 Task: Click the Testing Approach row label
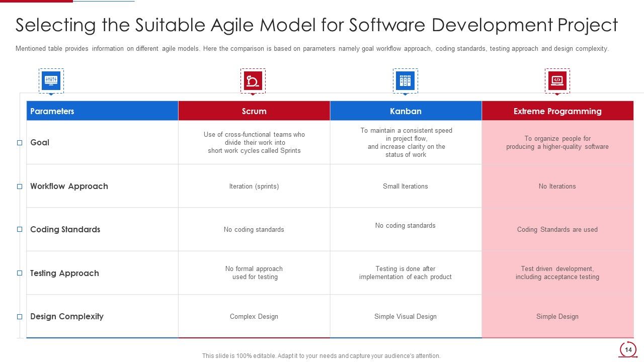click(64, 274)
